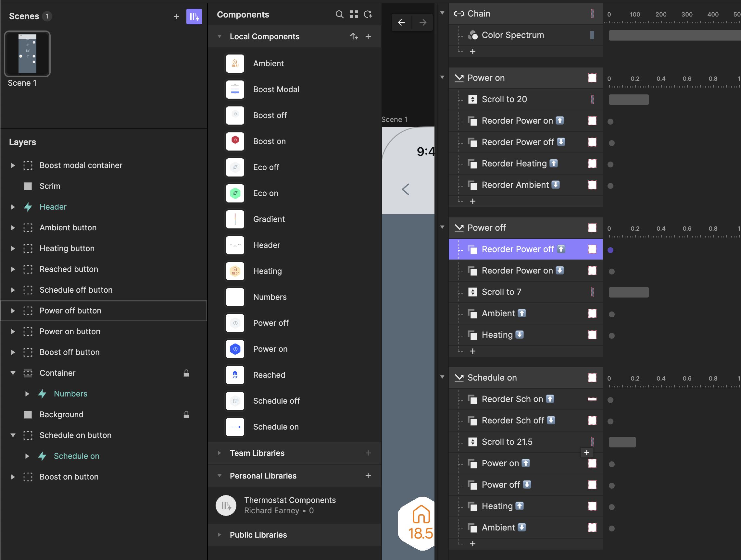This screenshot has height=560, width=741.
Task: Expand the Public Libraries section
Action: (220, 535)
